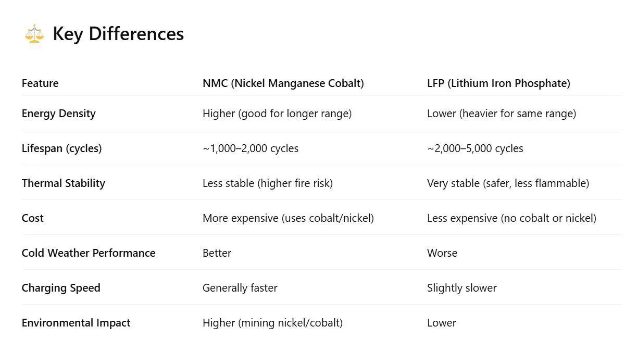Image resolution: width=625 pixels, height=364 pixels.
Task: Select the LFP (Lithium Iron Phosphate) column header
Action: (498, 83)
